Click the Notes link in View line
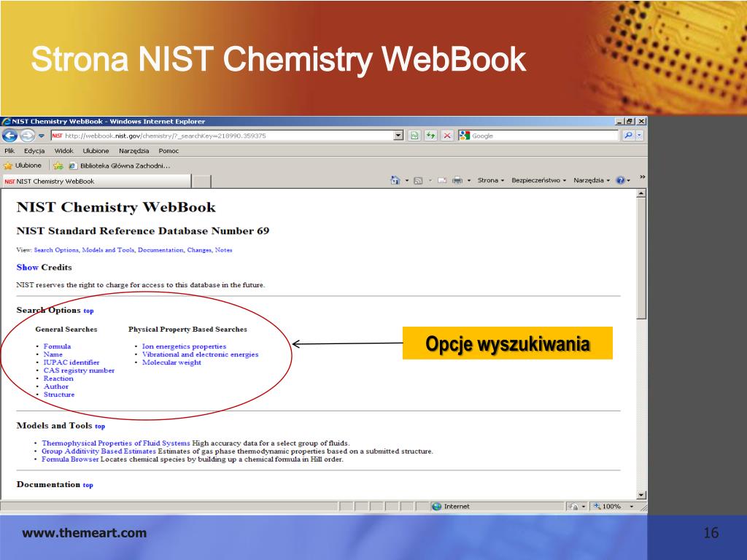The height and width of the screenshot is (560, 747). (223, 250)
